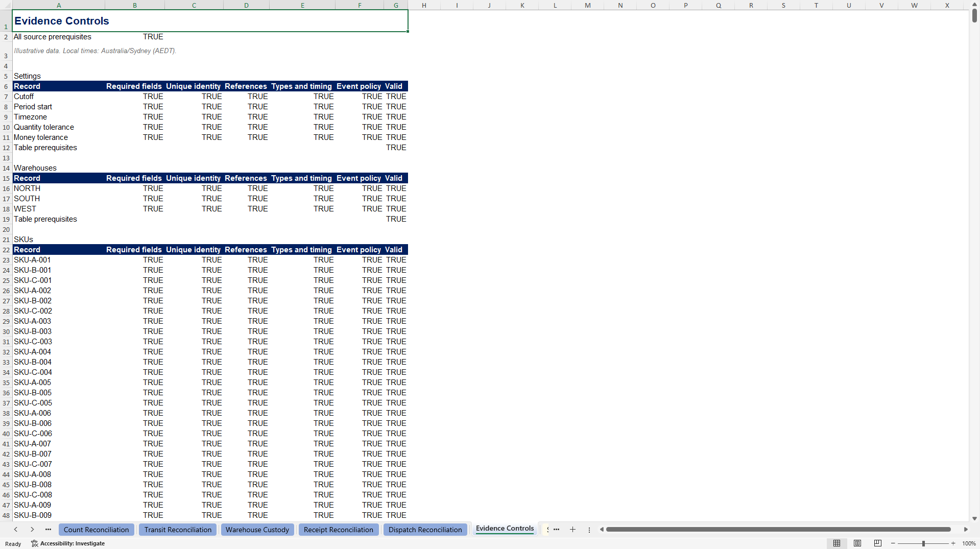Viewport: 980px width, 549px height.
Task: Click the All source prerequisites cell
Action: [59, 37]
